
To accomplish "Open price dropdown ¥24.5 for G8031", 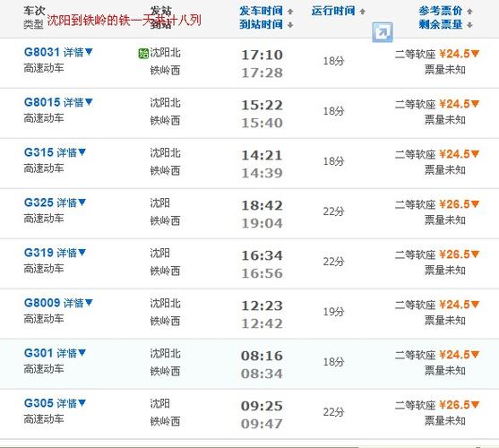I will pos(460,54).
